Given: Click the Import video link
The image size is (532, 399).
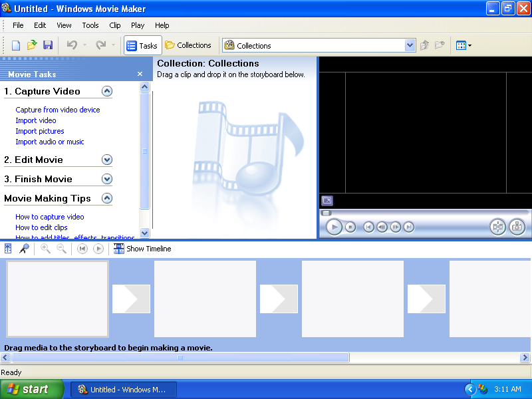Looking at the screenshot, I should (36, 120).
